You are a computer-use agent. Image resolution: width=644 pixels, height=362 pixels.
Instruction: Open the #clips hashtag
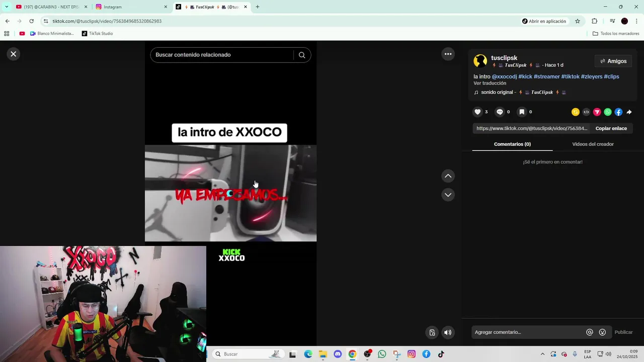tap(611, 76)
